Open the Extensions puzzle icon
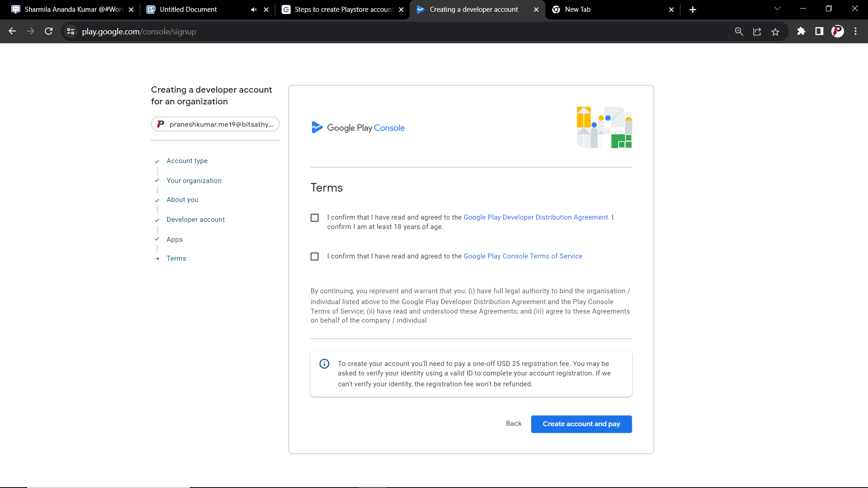Viewport: 868px width, 488px height. pyautogui.click(x=801, y=31)
